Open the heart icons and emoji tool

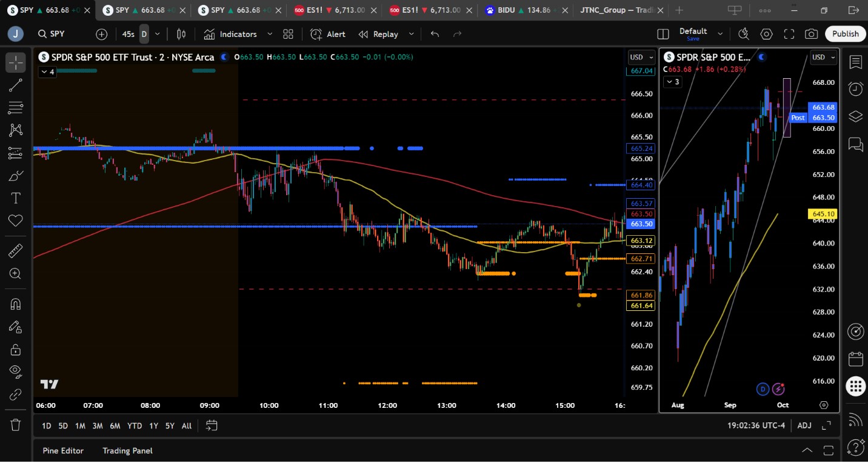(16, 221)
